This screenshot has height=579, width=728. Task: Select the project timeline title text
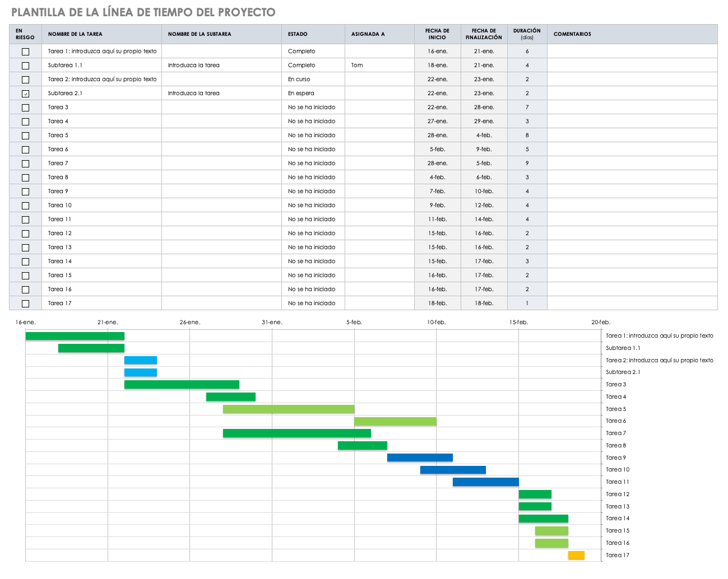click(x=143, y=12)
